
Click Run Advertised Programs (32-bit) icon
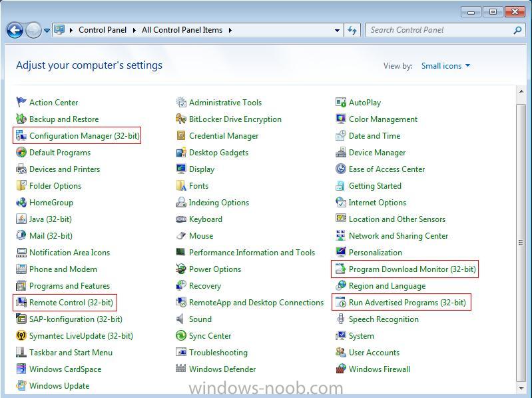click(x=341, y=302)
